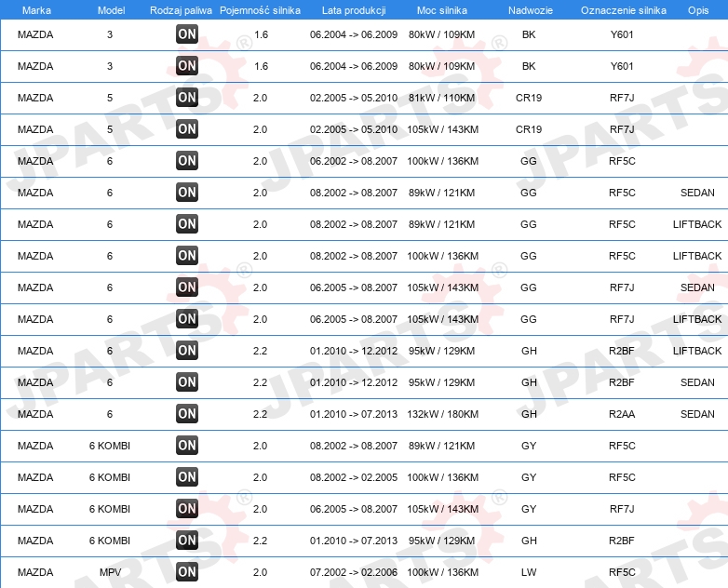Image resolution: width=728 pixels, height=588 pixels.
Task: Select GY body cell in 6 KOMBI RF7J row
Action: pos(529,509)
